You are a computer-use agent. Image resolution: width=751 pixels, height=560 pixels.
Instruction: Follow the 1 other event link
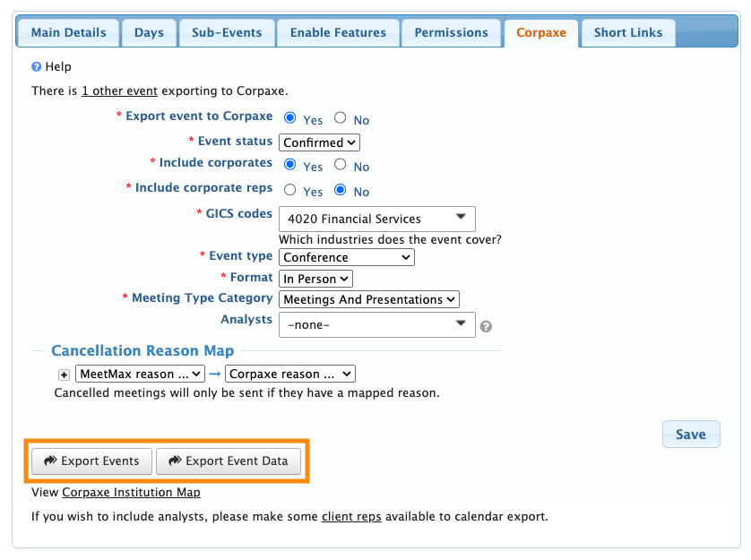pos(119,91)
